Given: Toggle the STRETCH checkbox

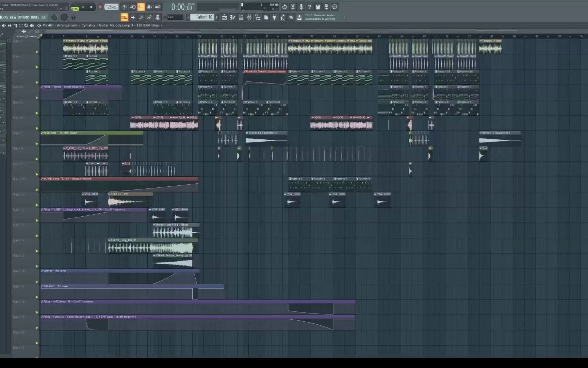Looking at the screenshot, I should [x=38, y=36].
